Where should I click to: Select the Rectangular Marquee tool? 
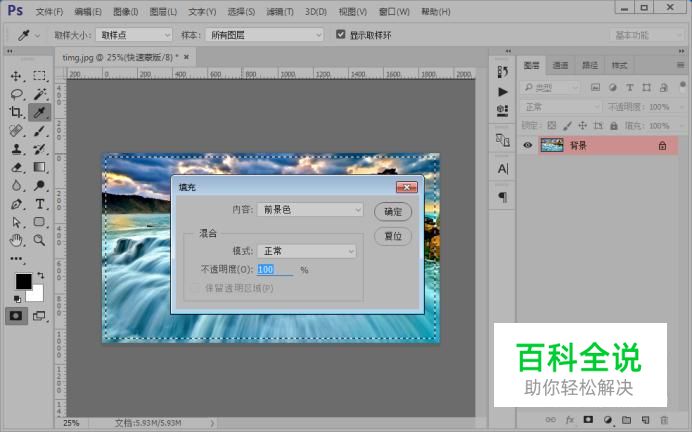point(39,76)
